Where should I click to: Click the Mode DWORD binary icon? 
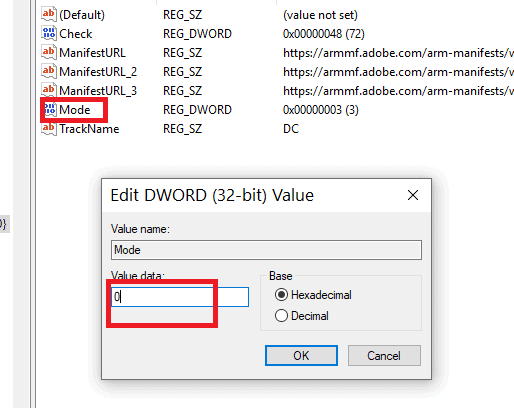click(x=50, y=109)
